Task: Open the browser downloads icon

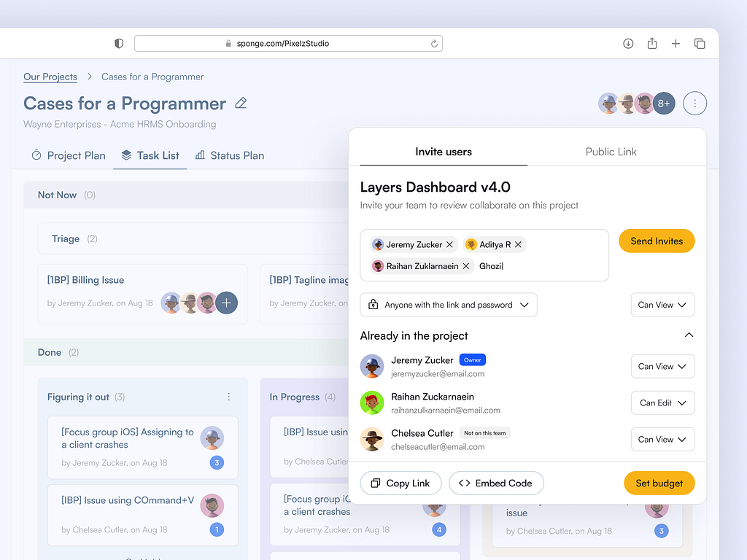Action: pos(628,43)
